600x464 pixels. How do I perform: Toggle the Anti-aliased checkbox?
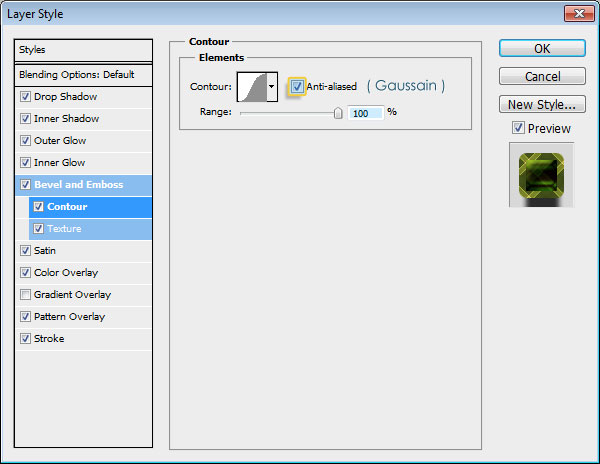pos(297,87)
